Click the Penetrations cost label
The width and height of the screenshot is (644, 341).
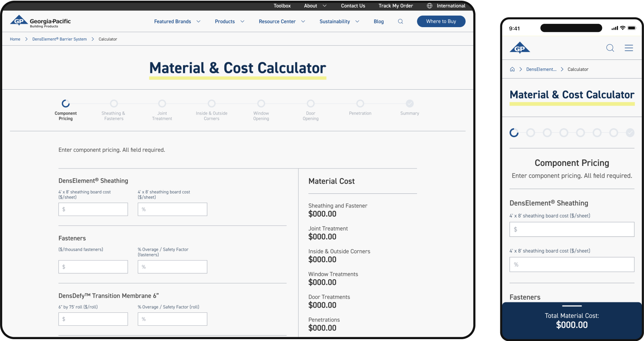[324, 320]
